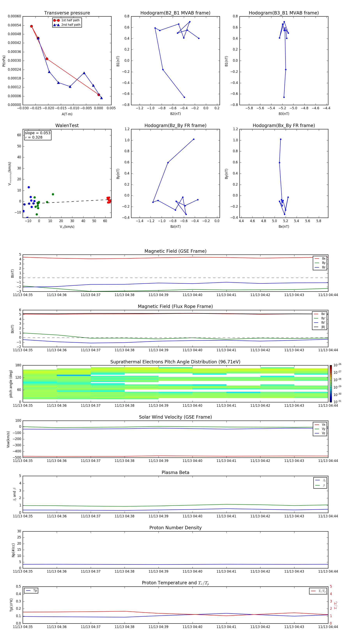Image resolution: width=351 pixels, height=644 pixels.
Task: Click the 'B2(nT)' x-axis label
Action: pos(175,114)
